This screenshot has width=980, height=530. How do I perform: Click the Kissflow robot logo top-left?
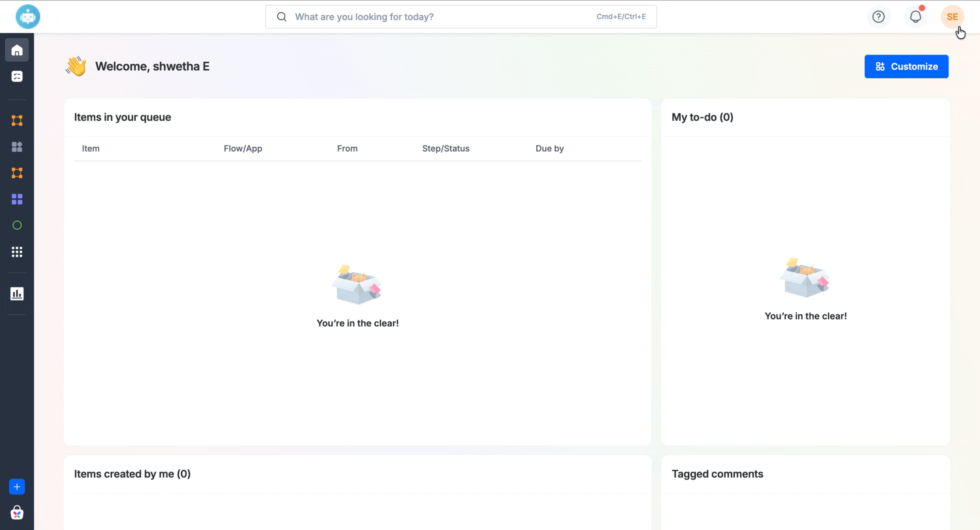(x=28, y=16)
